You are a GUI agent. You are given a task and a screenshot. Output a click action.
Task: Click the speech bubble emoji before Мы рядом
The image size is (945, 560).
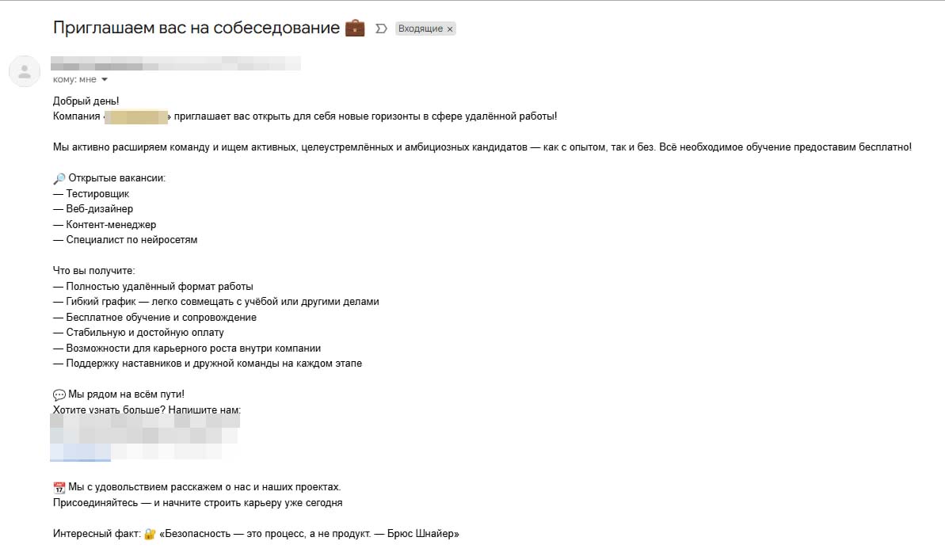click(59, 394)
